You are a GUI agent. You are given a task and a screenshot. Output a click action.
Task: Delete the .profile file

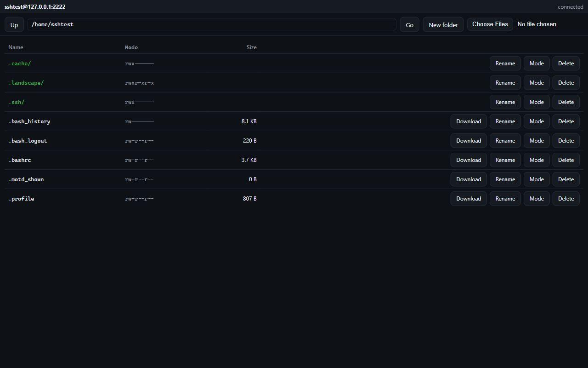pos(566,199)
